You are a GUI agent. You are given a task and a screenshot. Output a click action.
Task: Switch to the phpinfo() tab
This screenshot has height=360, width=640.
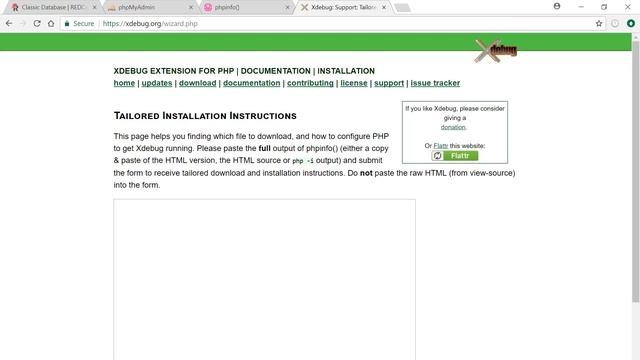[245, 7]
